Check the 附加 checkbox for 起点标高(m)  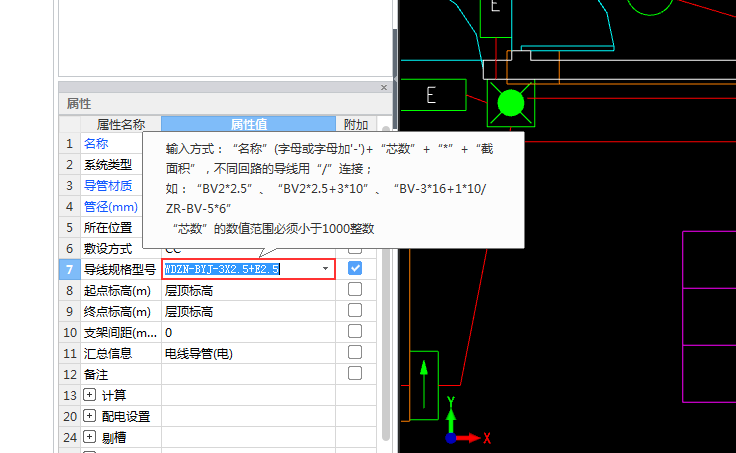coord(355,289)
